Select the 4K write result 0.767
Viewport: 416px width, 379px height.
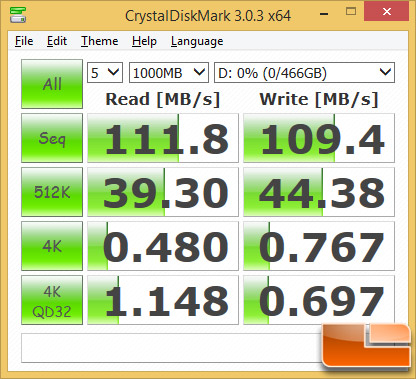coord(319,246)
